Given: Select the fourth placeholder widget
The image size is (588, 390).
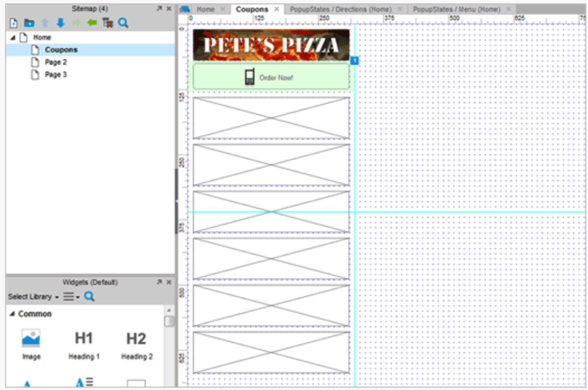Looking at the screenshot, I should point(271,259).
